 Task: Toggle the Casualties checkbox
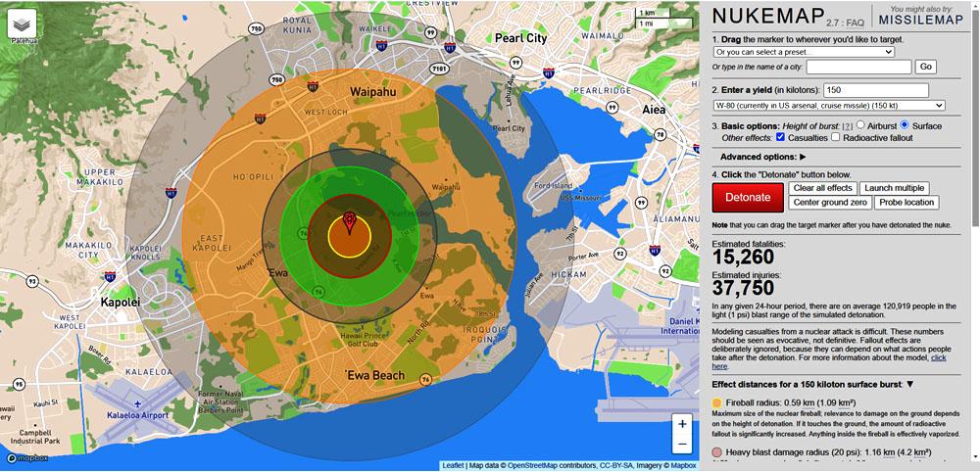coord(780,137)
